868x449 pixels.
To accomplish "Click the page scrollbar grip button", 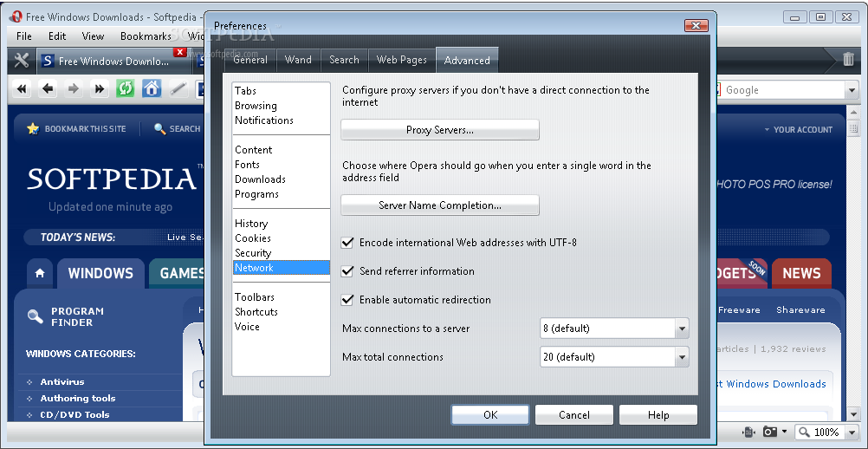I will point(853,129).
